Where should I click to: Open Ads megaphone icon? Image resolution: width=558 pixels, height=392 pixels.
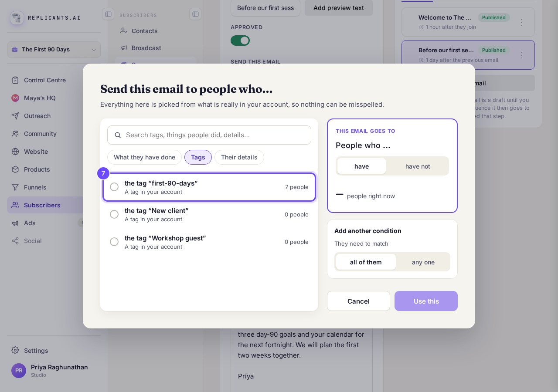click(15, 223)
